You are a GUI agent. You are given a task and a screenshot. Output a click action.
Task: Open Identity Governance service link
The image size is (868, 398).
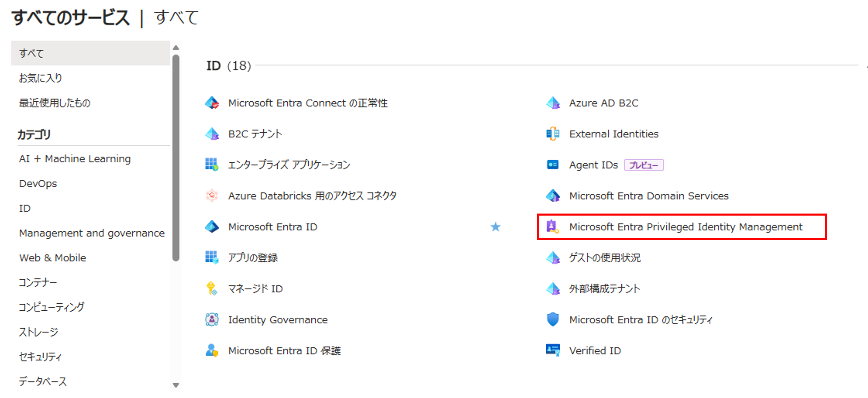coord(278,320)
